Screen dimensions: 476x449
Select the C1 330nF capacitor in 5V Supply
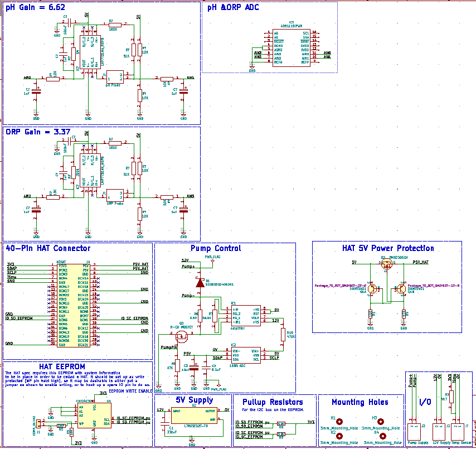pyautogui.click(x=165, y=422)
